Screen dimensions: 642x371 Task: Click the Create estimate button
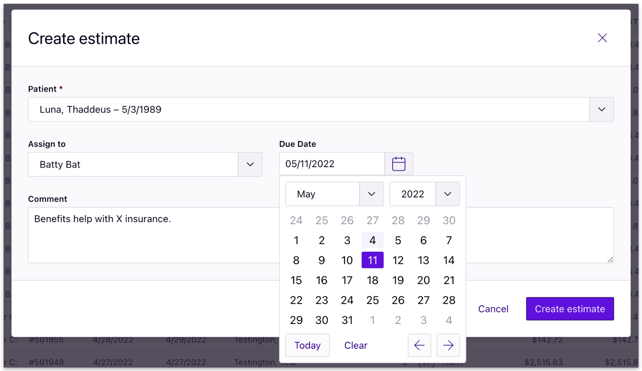click(x=570, y=309)
